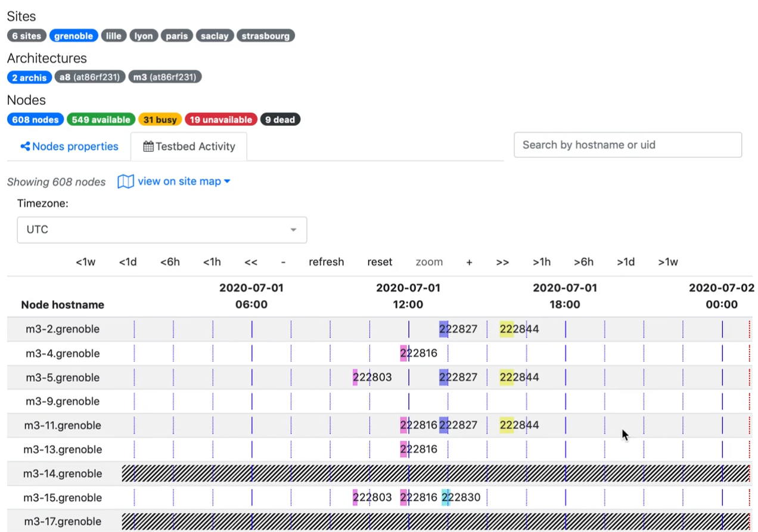
Task: Jump backward with the << control
Action: 251,262
